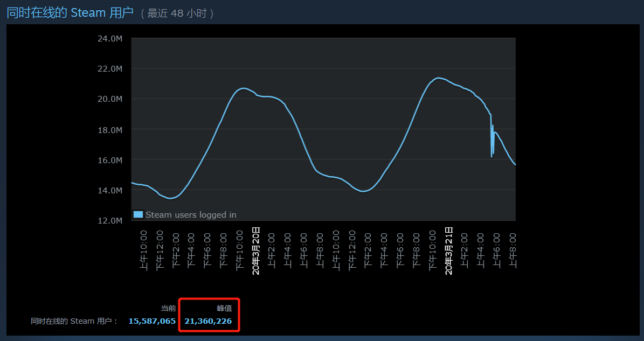Click the 24.0M y-axis label
The width and height of the screenshot is (644, 341).
coord(110,38)
